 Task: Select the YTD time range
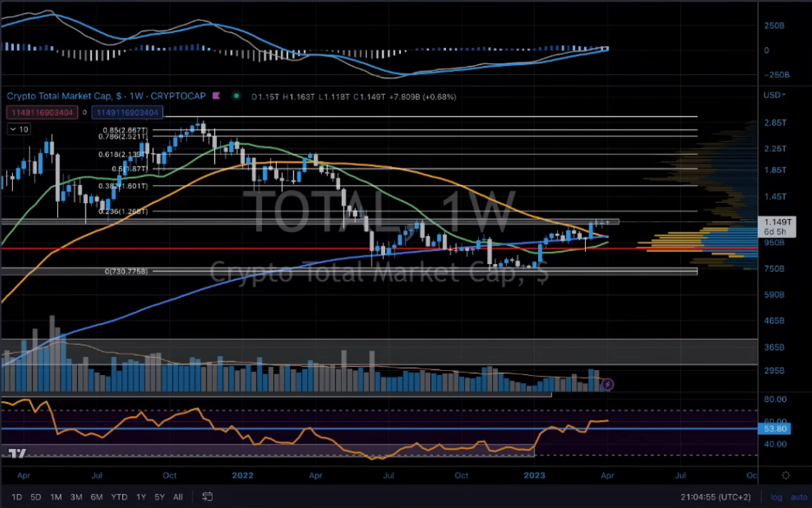119,497
